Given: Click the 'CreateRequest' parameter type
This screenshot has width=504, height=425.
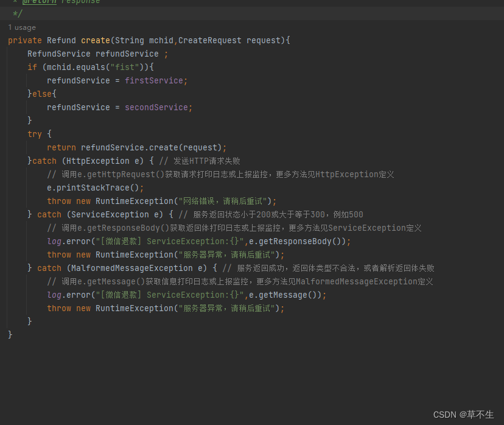Looking at the screenshot, I should [207, 40].
